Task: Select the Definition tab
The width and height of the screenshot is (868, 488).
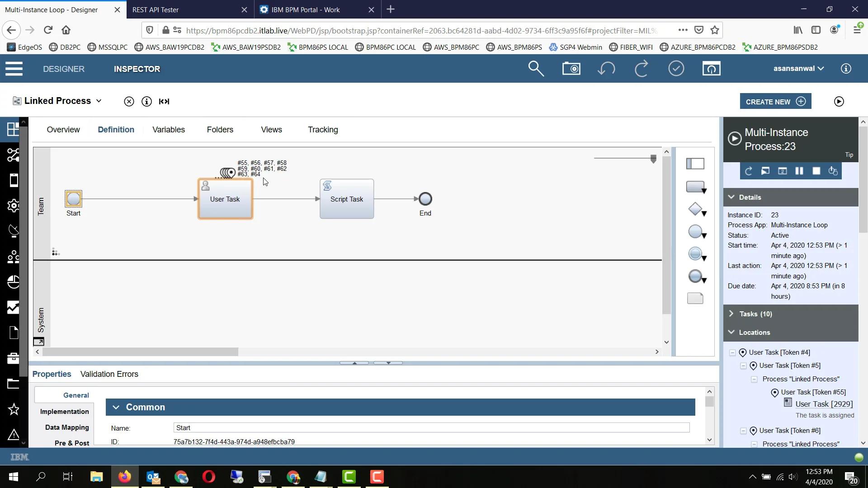Action: click(116, 129)
